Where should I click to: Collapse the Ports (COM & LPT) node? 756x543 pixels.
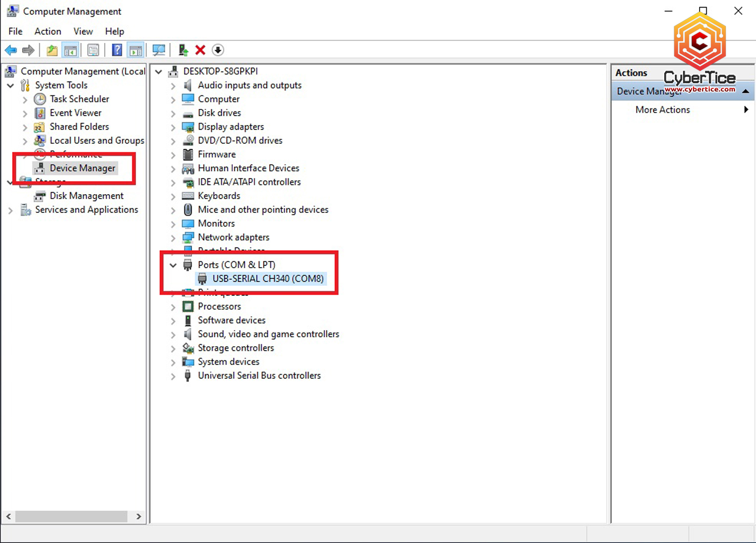point(173,265)
